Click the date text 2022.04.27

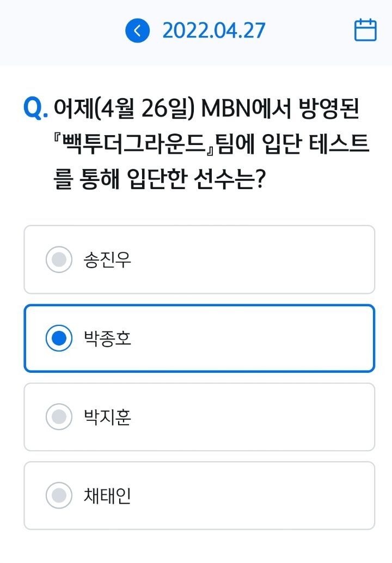213,31
